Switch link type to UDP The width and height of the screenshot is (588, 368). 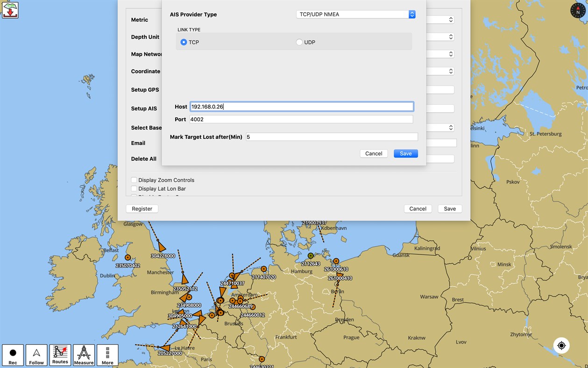pyautogui.click(x=298, y=42)
